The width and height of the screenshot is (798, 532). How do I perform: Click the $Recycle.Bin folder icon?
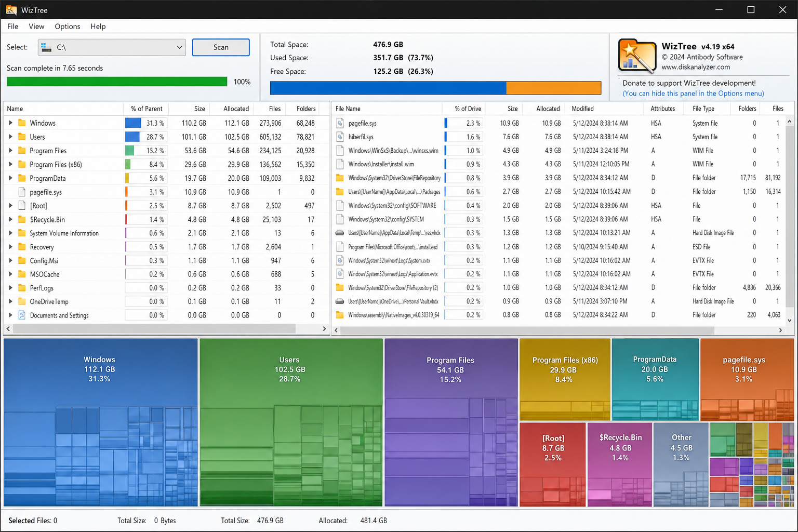coord(22,219)
